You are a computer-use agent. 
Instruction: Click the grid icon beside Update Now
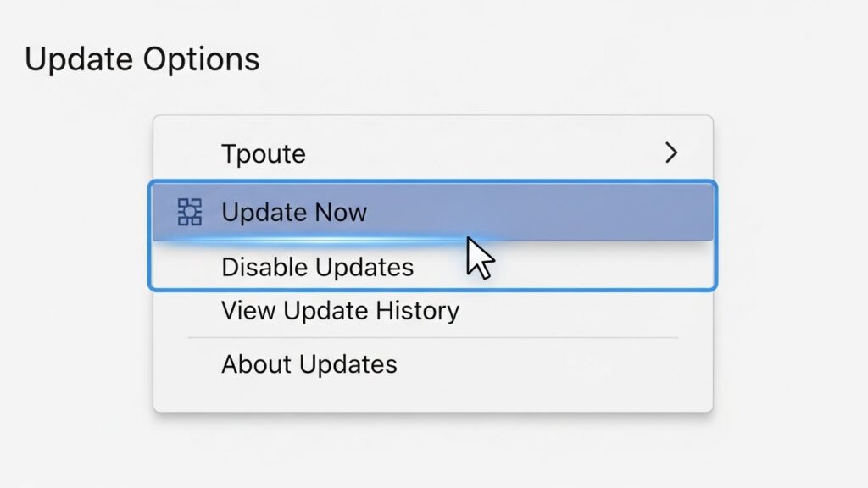click(x=189, y=212)
